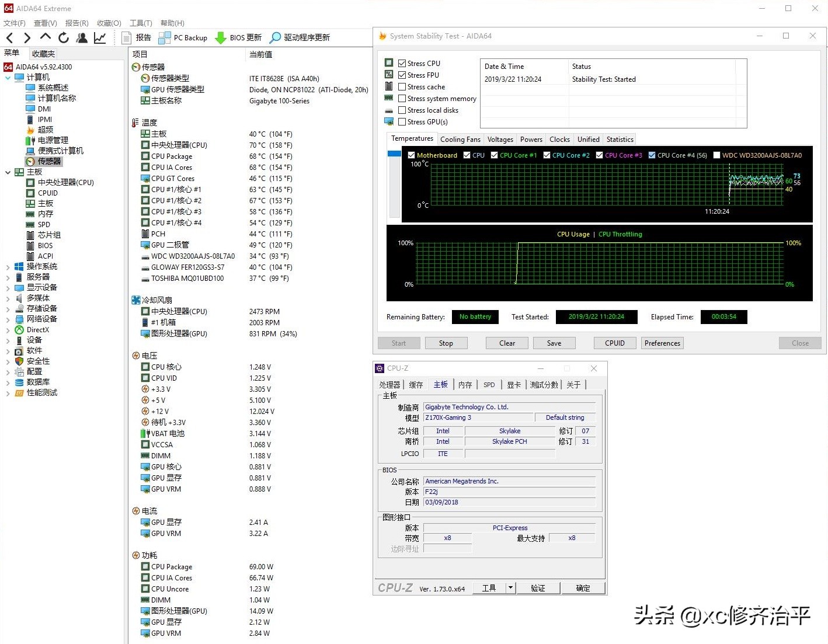This screenshot has height=644, width=828.
Task: Expand the 多媒体 tree node
Action: coord(8,298)
